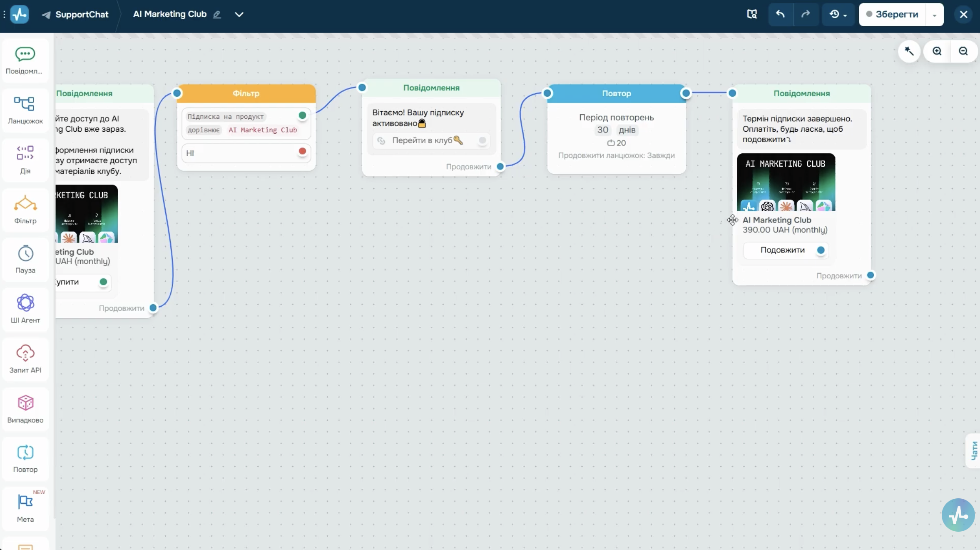Click the Вітаємо message text
The width and height of the screenshot is (980, 550).
pos(418,118)
